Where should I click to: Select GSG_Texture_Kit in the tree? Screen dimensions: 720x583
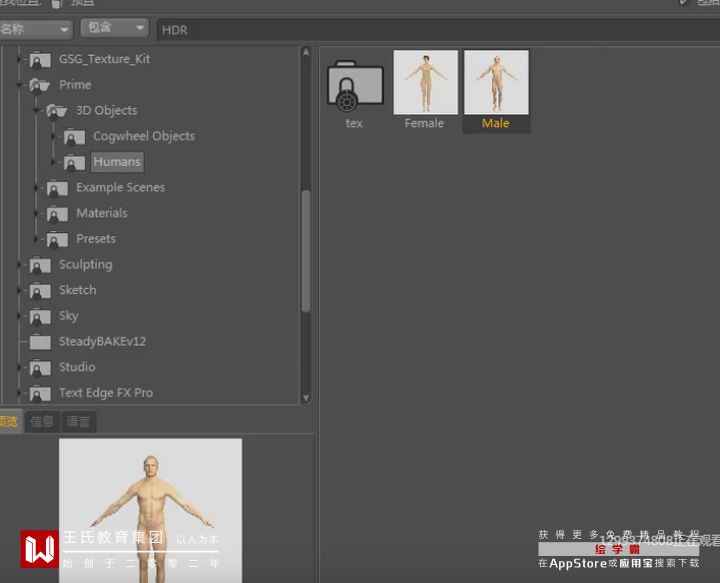tap(104, 59)
